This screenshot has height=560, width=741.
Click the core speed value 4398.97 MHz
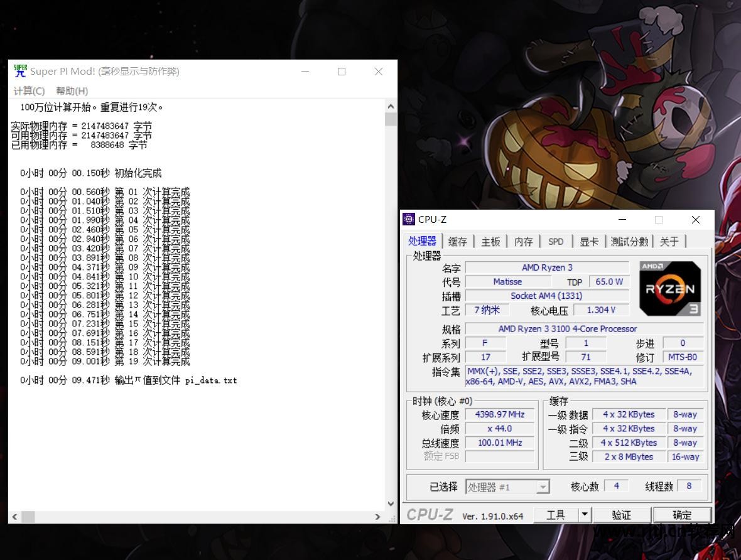(x=500, y=414)
